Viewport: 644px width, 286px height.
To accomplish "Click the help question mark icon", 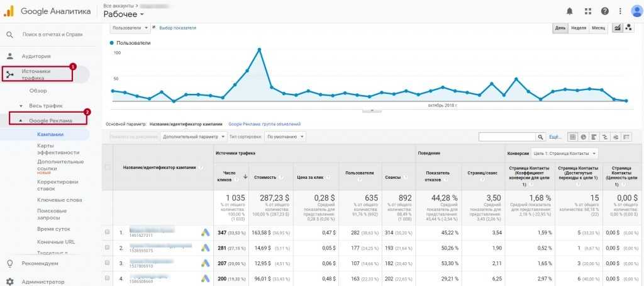I will pos(605,11).
